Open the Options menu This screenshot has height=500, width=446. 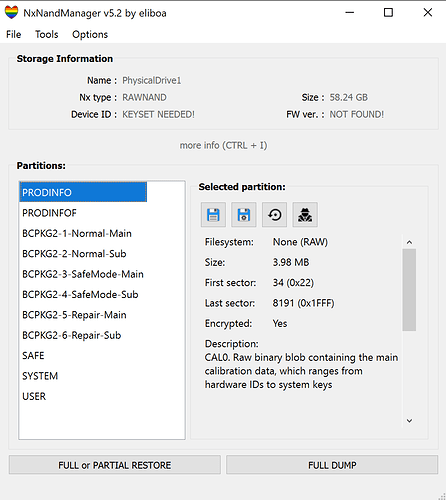(90, 34)
